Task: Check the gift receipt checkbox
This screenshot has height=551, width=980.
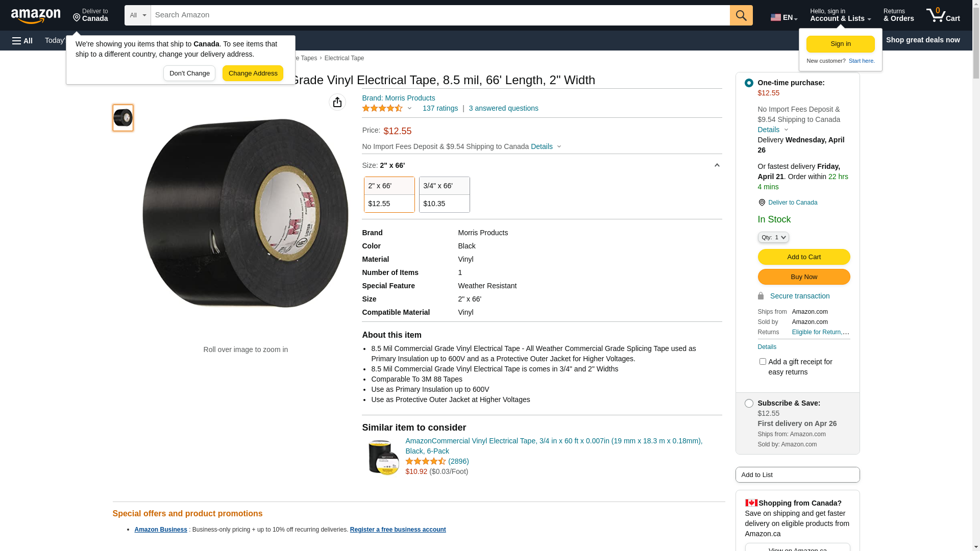Action: point(763,362)
